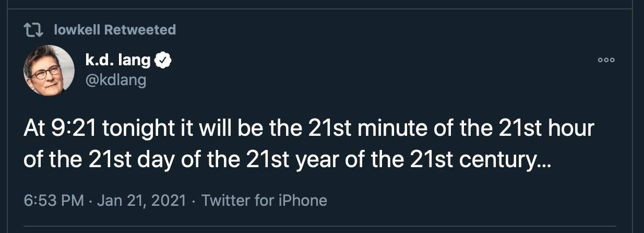The image size is (644, 233).
Task: Click the verified checkmark badge
Action: (164, 62)
